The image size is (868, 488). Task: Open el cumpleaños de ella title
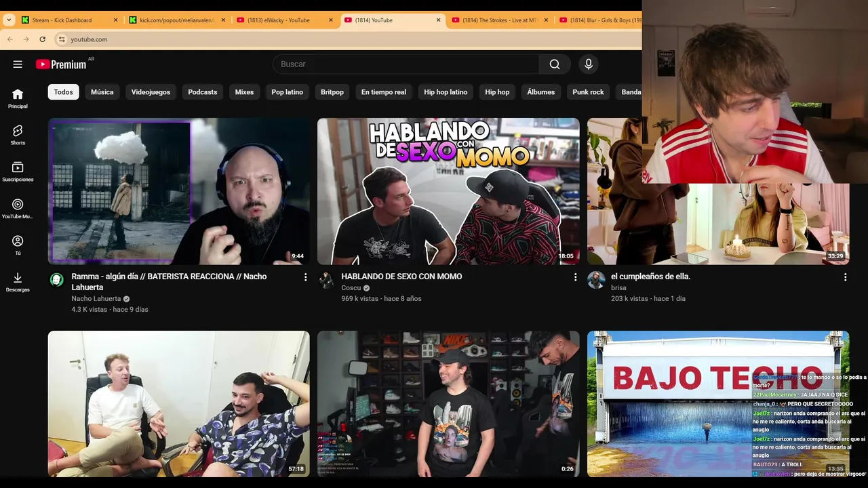pyautogui.click(x=651, y=277)
